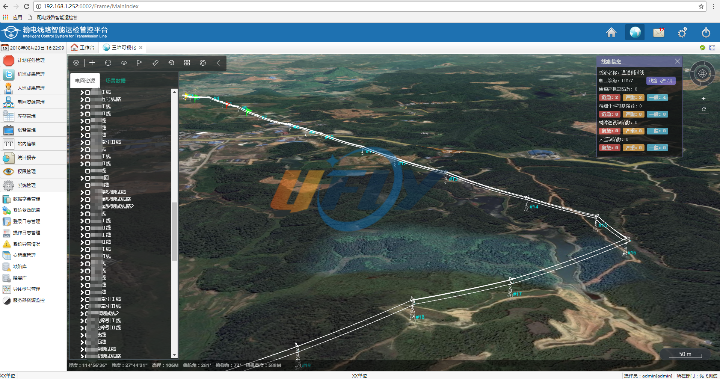
Task: Click the compass navigation ring on the map
Action: tap(702, 73)
